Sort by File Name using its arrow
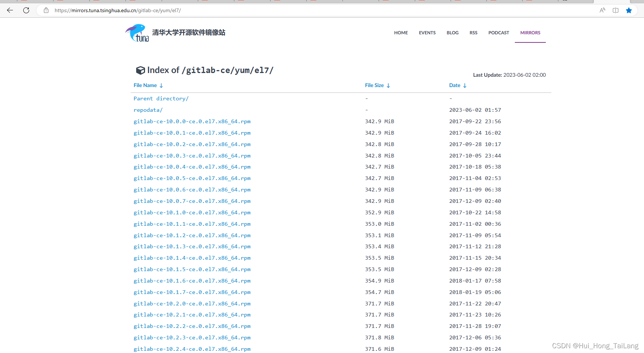This screenshot has width=644, height=353. click(161, 86)
